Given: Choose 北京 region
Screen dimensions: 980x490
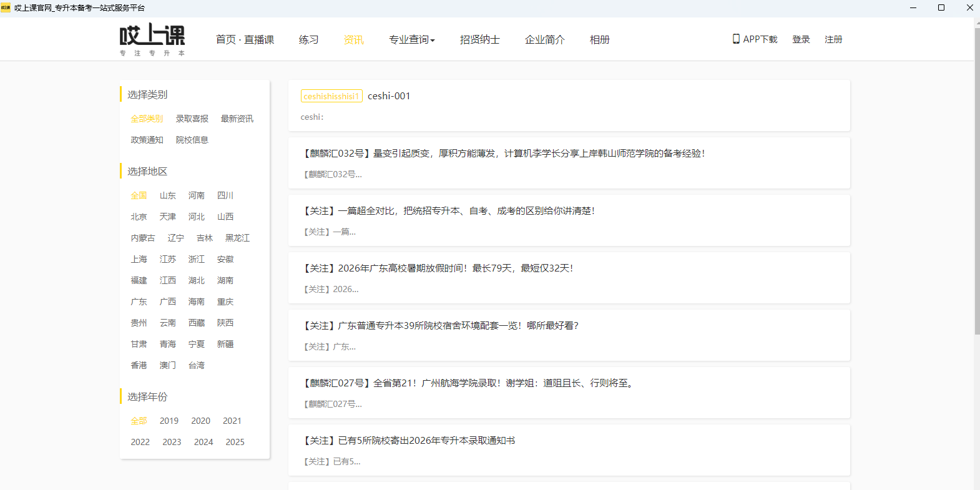Looking at the screenshot, I should (139, 217).
